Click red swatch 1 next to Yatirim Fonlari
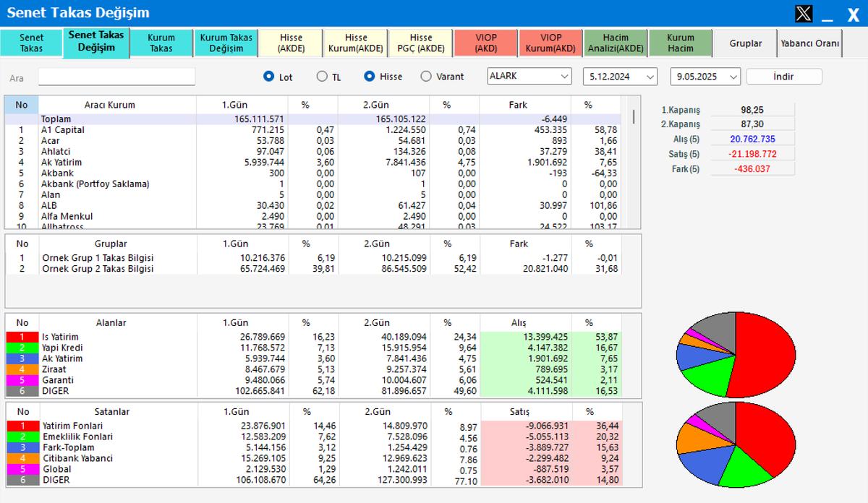868x503 pixels. pos(22,426)
